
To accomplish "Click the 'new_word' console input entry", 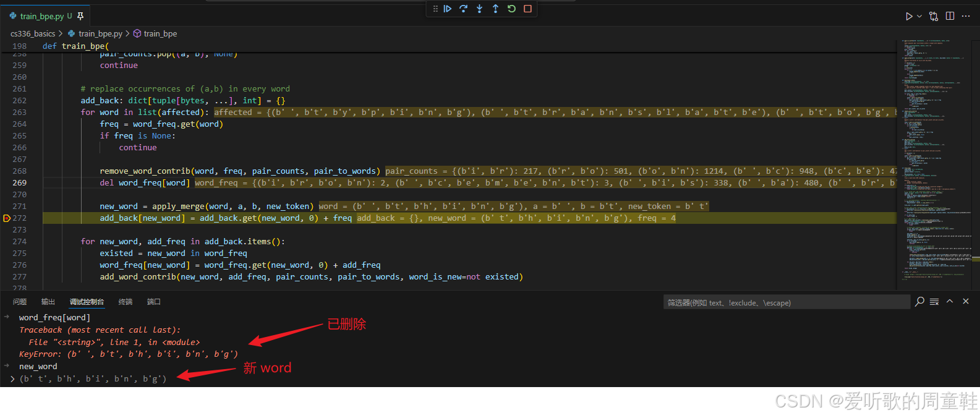I will coord(38,367).
